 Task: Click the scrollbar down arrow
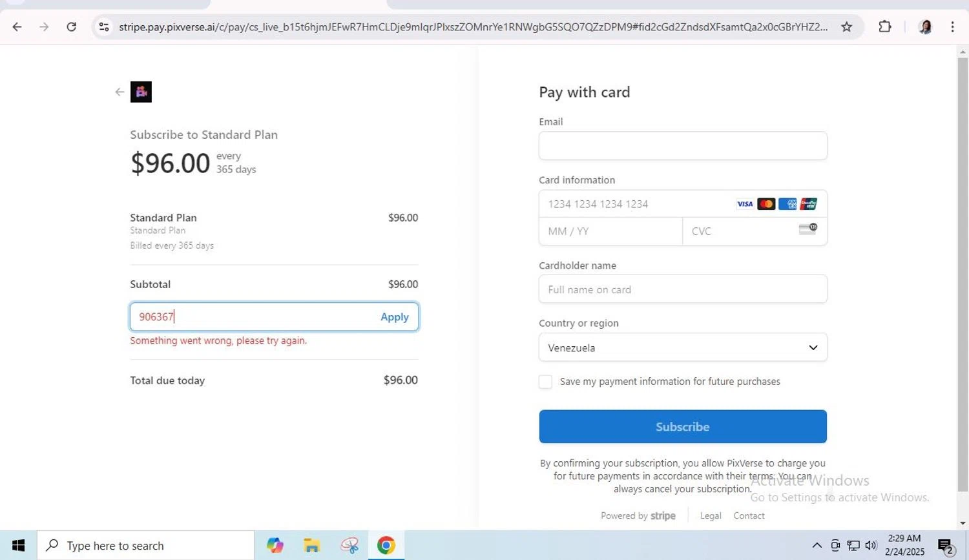point(963,524)
